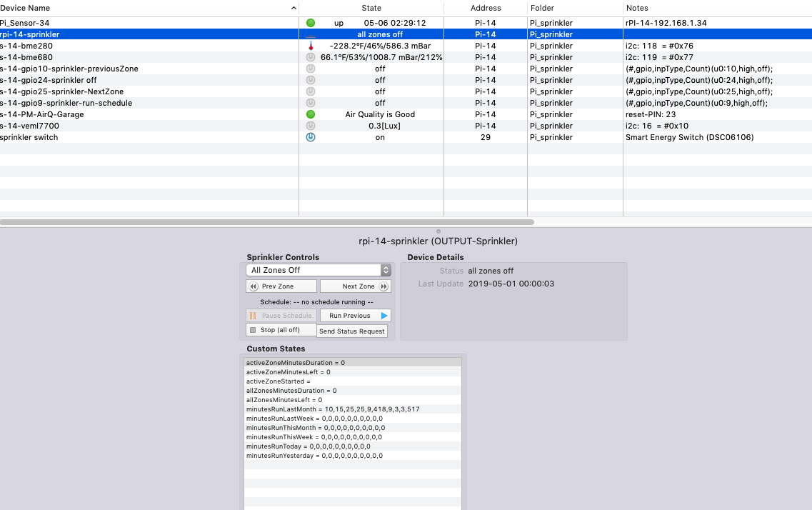Select minutesRunToday custom state row

[353, 446]
